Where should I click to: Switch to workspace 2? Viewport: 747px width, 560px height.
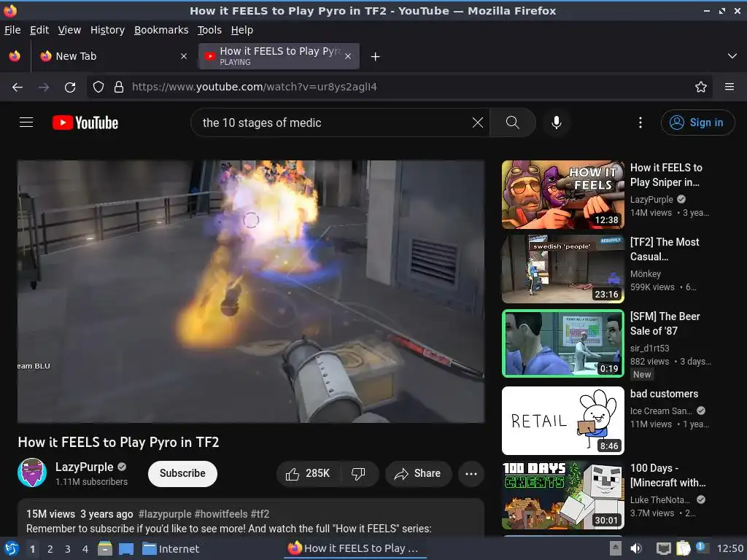tap(50, 549)
